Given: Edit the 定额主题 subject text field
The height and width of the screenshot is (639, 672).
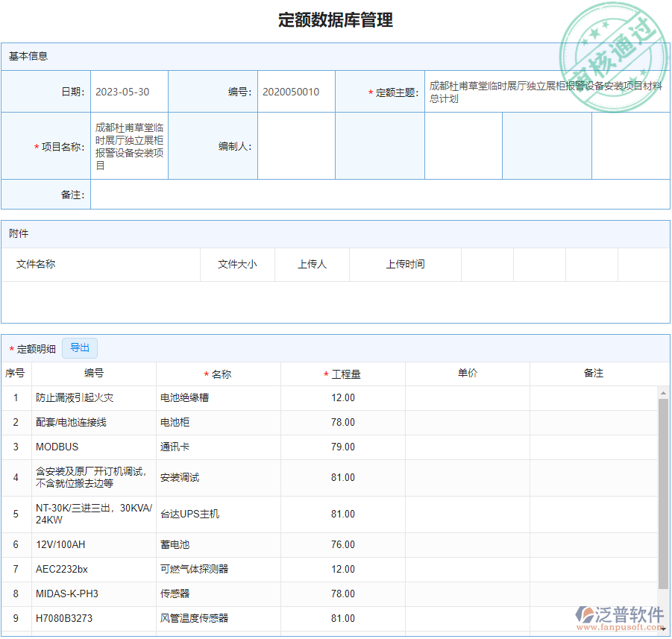Looking at the screenshot, I should click(544, 91).
